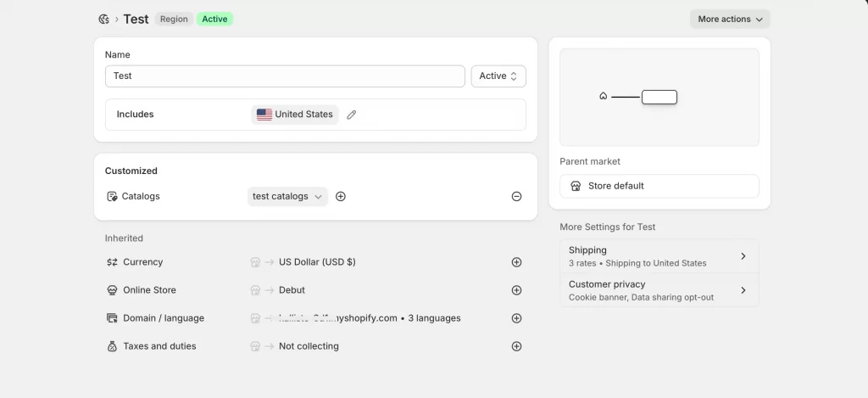Click the green Active status badge
Image resolution: width=868 pixels, height=398 pixels.
pyautogui.click(x=214, y=19)
